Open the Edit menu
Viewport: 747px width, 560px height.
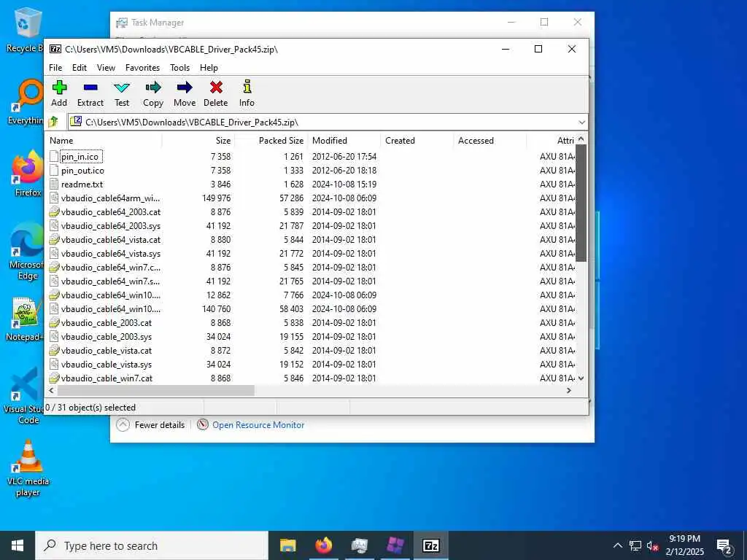pyautogui.click(x=79, y=68)
